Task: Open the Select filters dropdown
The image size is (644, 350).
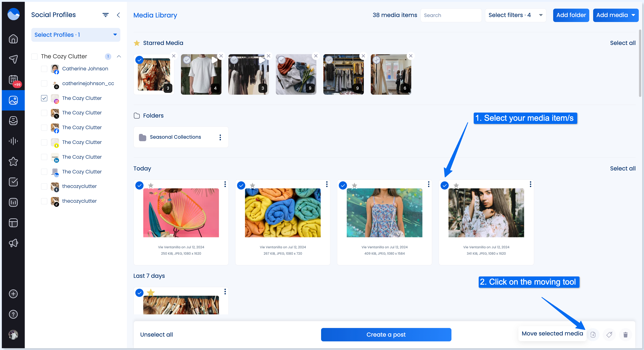Action: (515, 15)
